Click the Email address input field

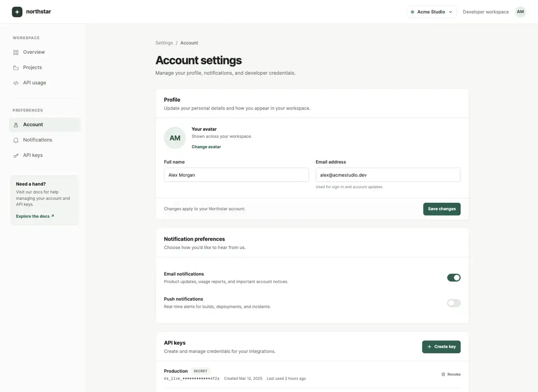coord(388,175)
